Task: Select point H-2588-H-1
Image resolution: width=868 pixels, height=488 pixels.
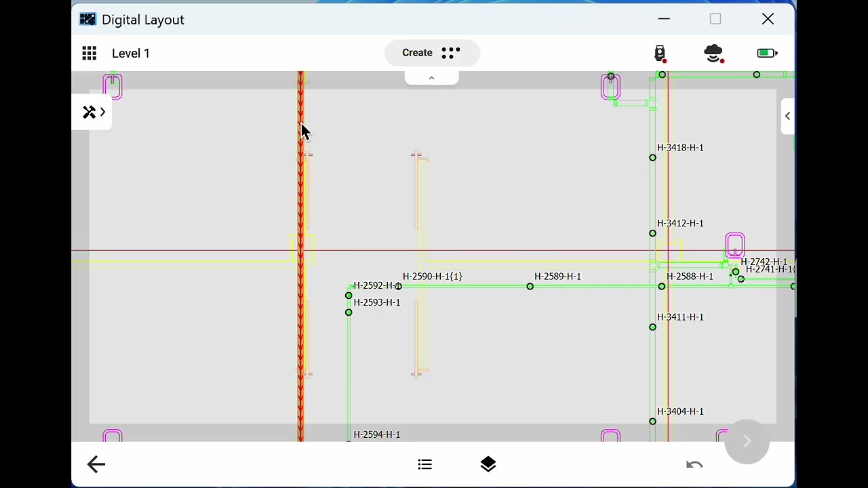Action: 662,287
